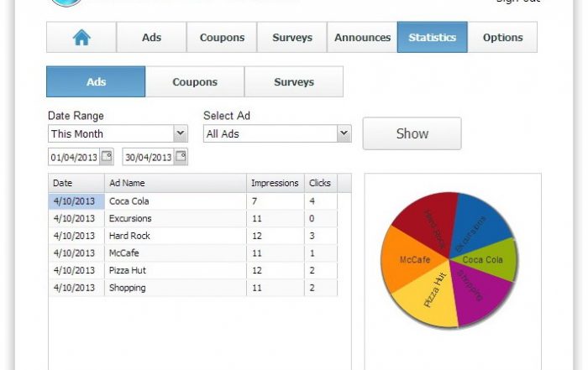Open the Announces tab
This screenshot has height=370, width=588.
point(362,37)
